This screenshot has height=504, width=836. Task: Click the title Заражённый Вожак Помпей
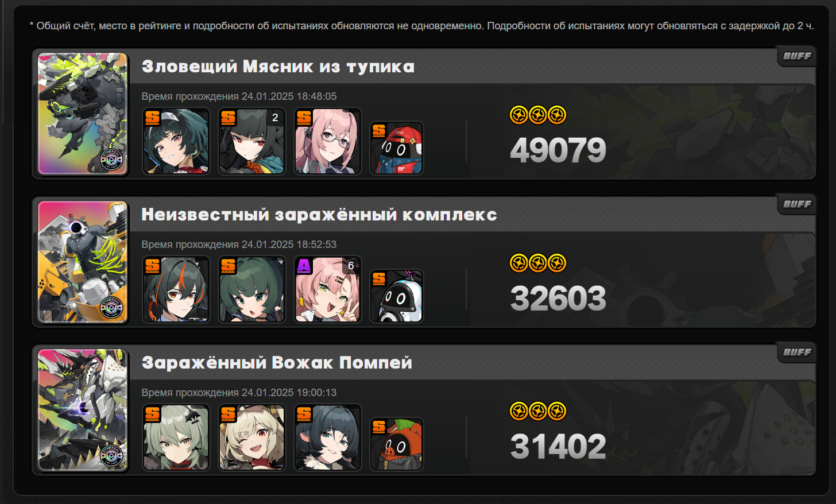277,363
